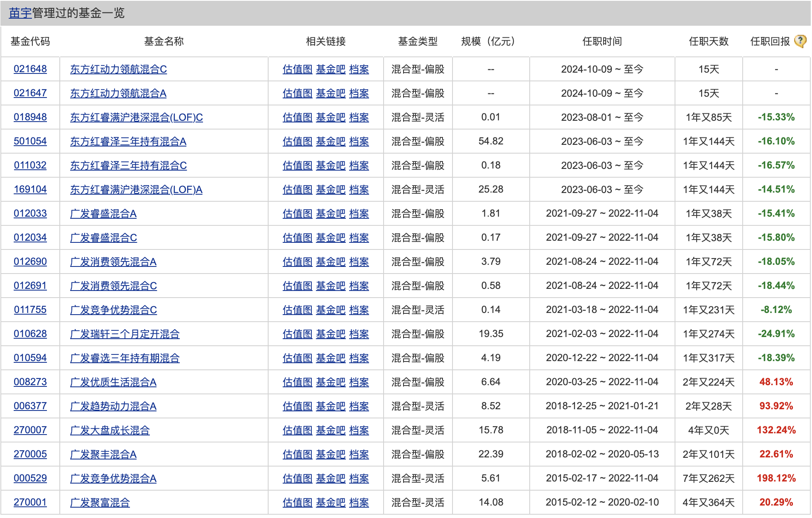Open 基金吧 for 广发消费领先混合C
812x518 pixels.
pyautogui.click(x=330, y=286)
